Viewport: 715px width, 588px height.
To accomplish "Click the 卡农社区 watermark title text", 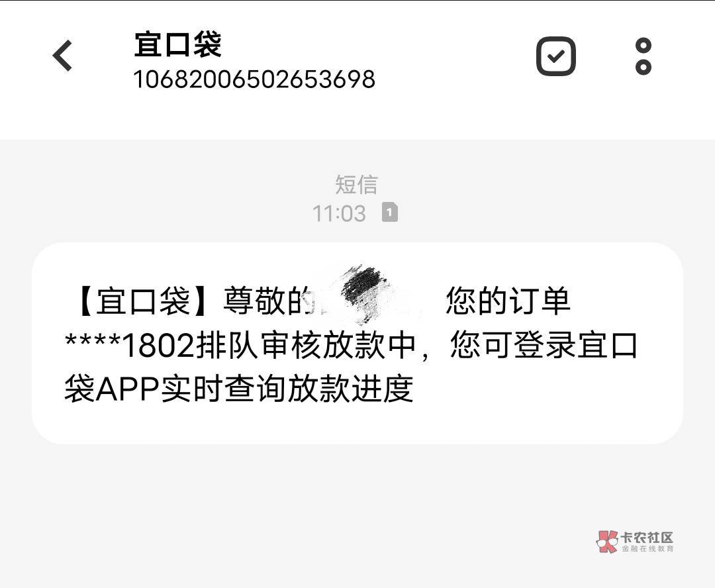I will point(647,538).
